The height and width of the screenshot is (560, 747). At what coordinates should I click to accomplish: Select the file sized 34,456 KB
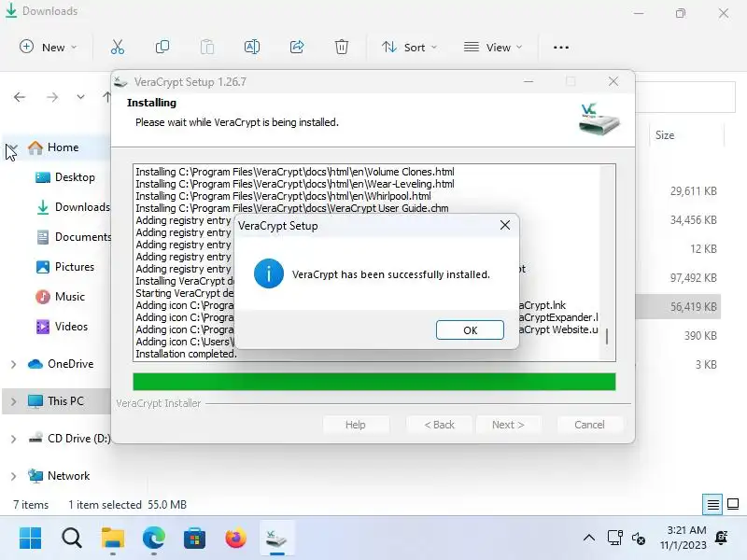point(693,220)
